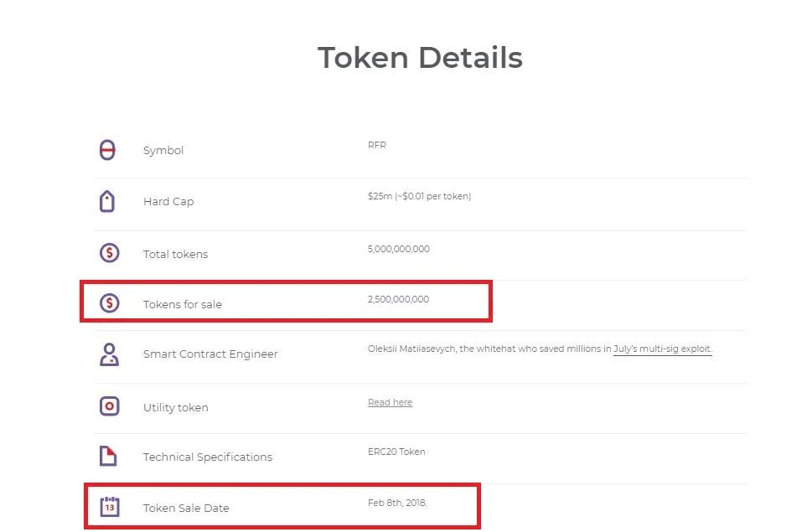The width and height of the screenshot is (807, 532).
Task: Click the Utility token icon
Action: [x=109, y=406]
